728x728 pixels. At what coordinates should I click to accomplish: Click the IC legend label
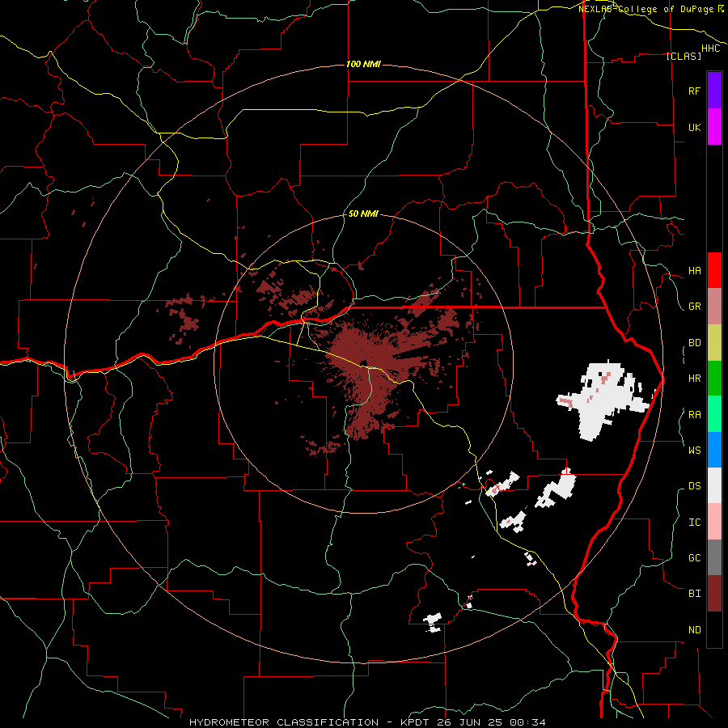pos(694,523)
